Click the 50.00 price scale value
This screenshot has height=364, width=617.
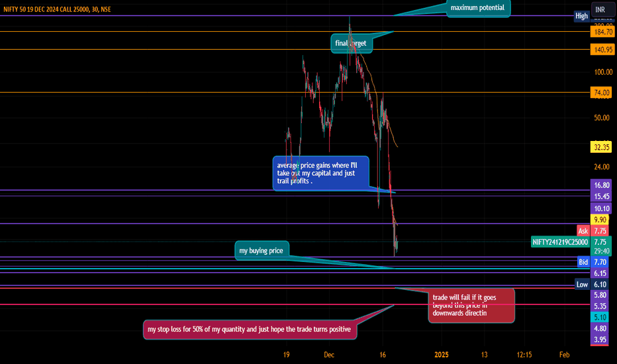[x=602, y=118]
